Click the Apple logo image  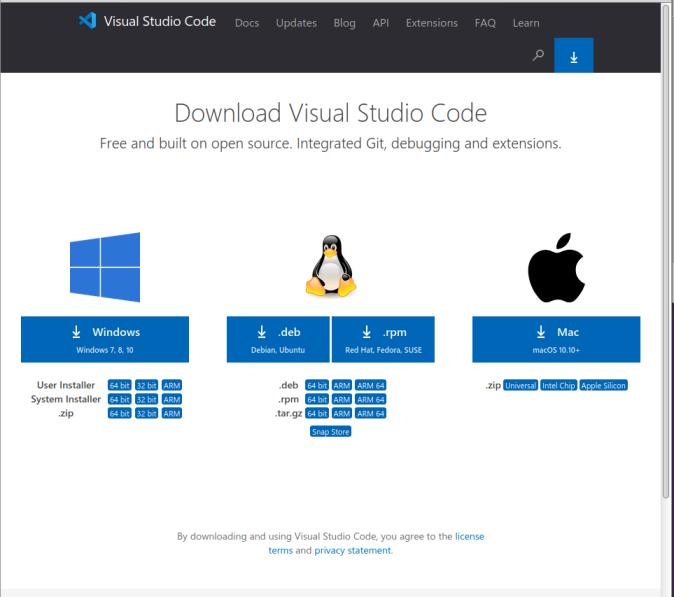pyautogui.click(x=556, y=267)
